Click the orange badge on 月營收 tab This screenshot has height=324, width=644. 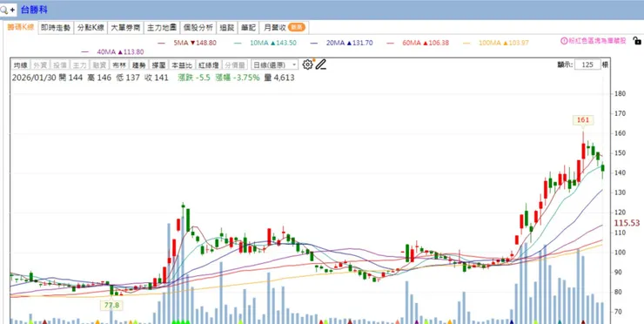pos(297,28)
